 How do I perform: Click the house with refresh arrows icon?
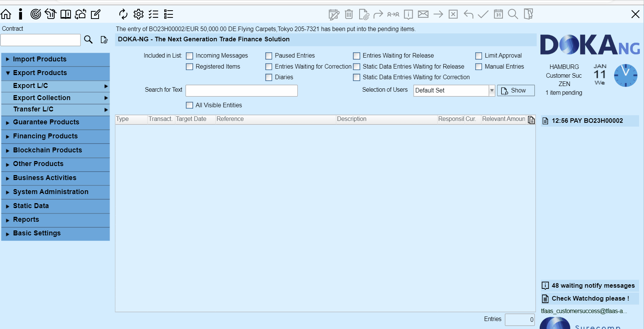80,14
